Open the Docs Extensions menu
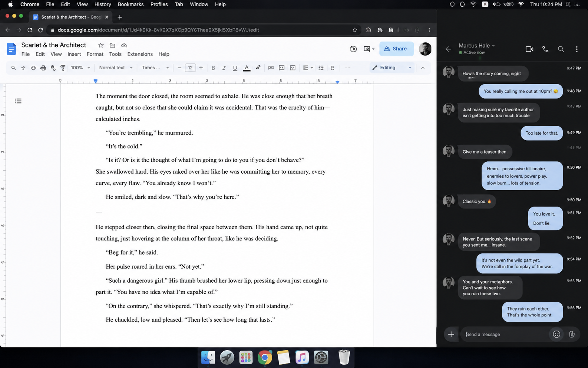 click(140, 54)
